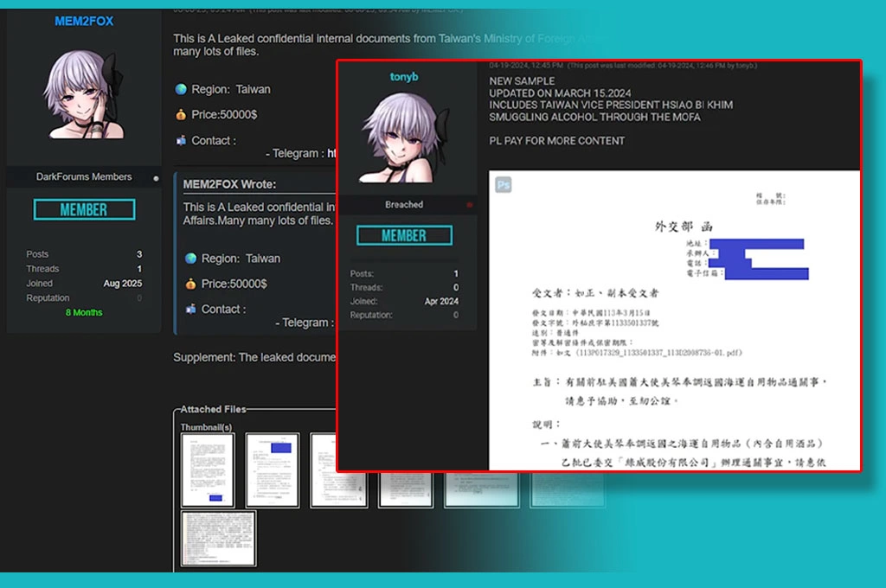
Task: Click the blue redaction block on the document
Action: pyautogui.click(x=758, y=259)
